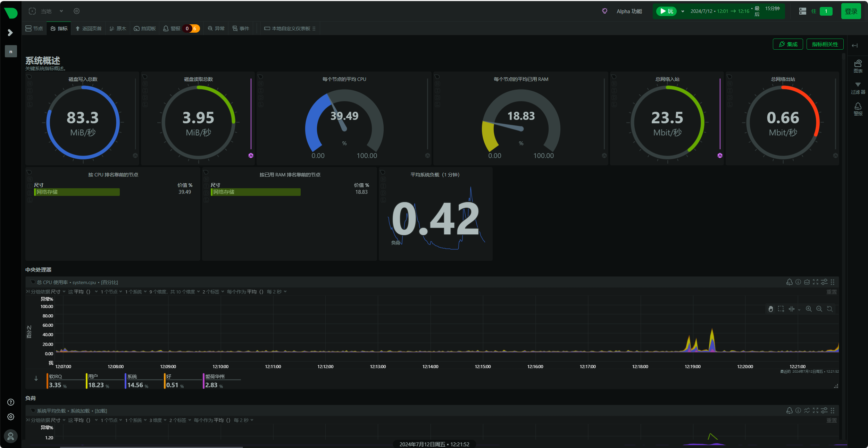
Task: Open the 每 2 秒 interval dropdown on CPU chart
Action: [x=276, y=292]
